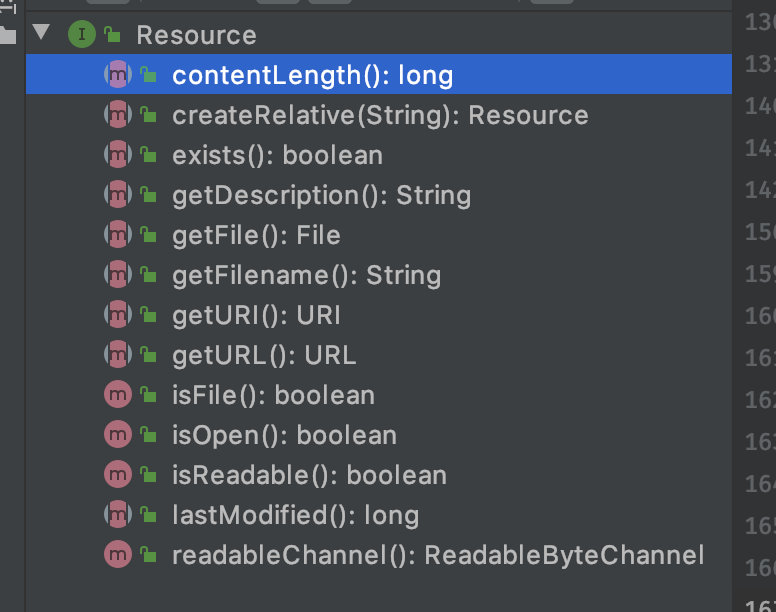Click the readableChannel() method icon
The image size is (776, 612).
pos(118,555)
